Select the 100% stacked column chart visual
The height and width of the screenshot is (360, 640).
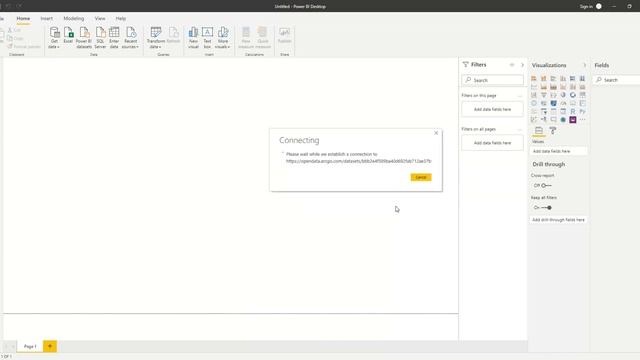click(582, 78)
